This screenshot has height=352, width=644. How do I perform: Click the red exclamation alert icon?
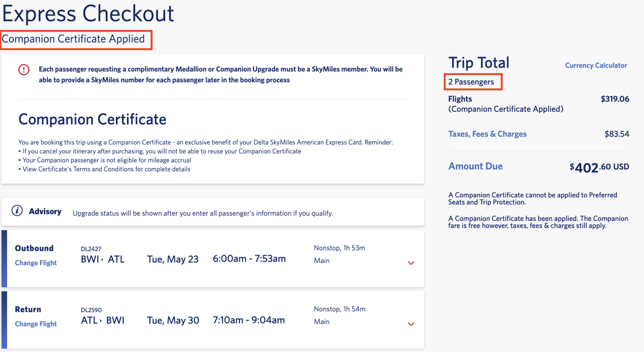(24, 70)
